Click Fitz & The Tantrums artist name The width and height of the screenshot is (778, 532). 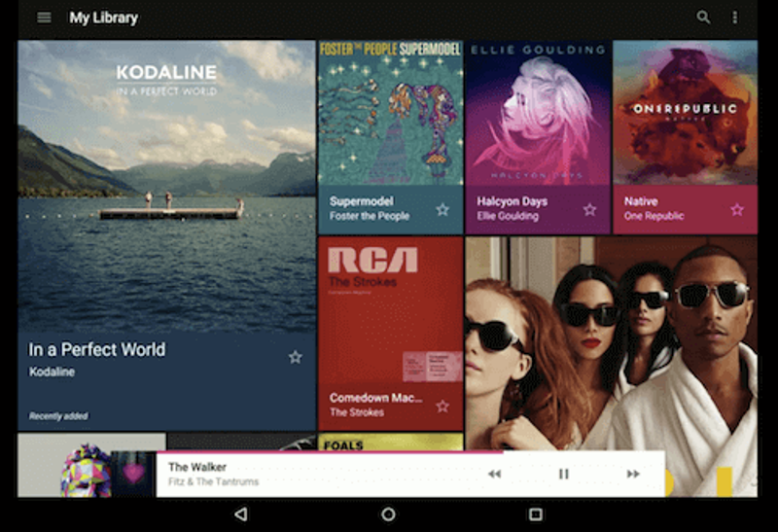pos(213,481)
